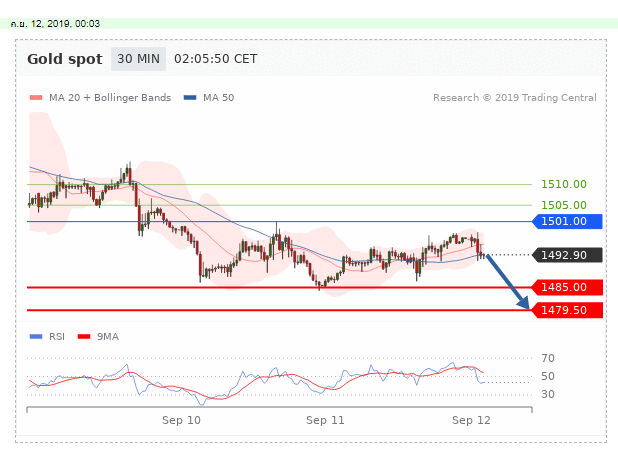Click the 1492.90 current price tag
The height and width of the screenshot is (452, 618).
pos(567,255)
